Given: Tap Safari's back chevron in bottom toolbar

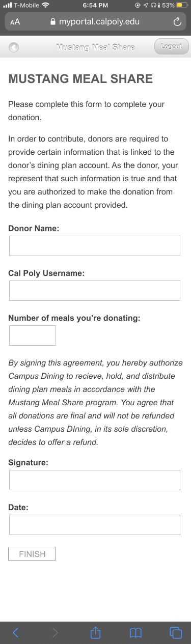Looking at the screenshot, I should [x=15, y=632].
